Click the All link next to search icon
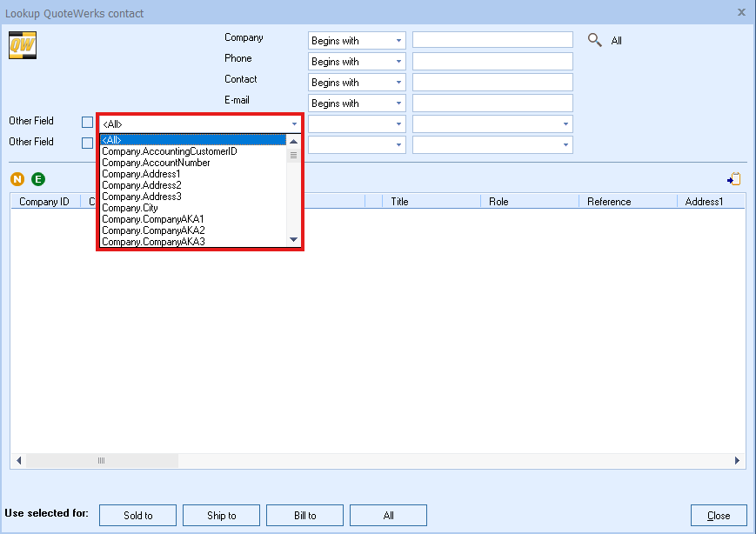756x534 pixels. pos(616,41)
